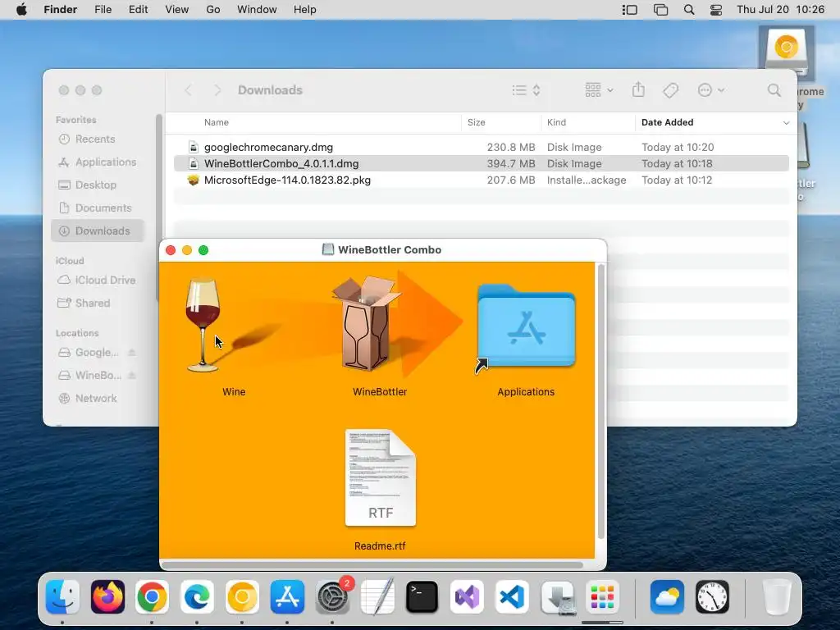Launch purple Visual Studio from Dock
Image resolution: width=840 pixels, height=630 pixels.
(467, 597)
